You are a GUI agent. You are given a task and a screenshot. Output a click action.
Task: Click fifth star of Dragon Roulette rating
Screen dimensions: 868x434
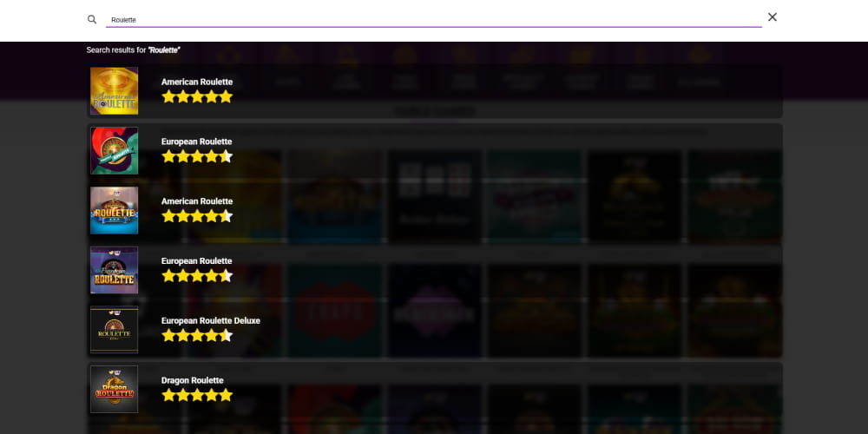pos(226,395)
